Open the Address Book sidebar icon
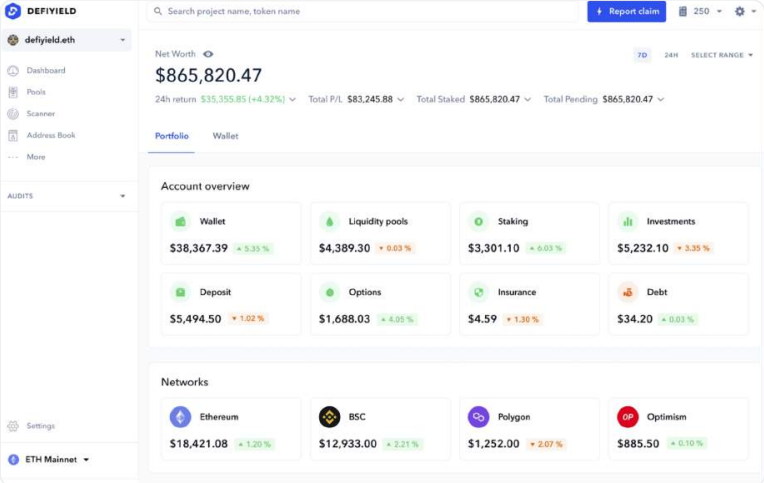 [13, 135]
